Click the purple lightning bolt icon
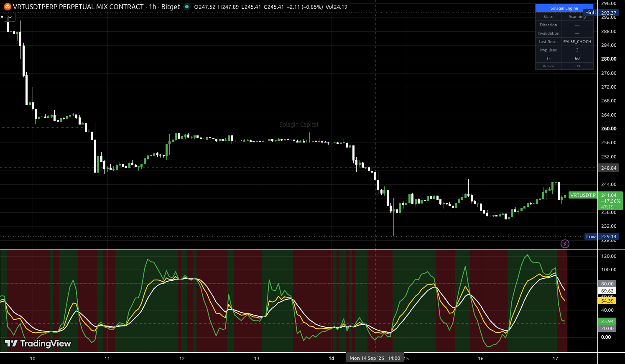Image resolution: width=625 pixels, height=364 pixels. [x=565, y=244]
